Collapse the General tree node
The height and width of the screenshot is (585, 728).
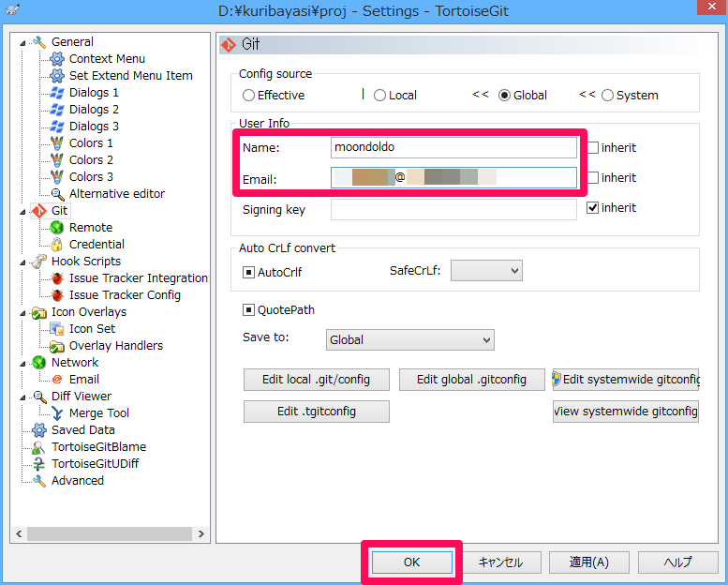[22, 42]
